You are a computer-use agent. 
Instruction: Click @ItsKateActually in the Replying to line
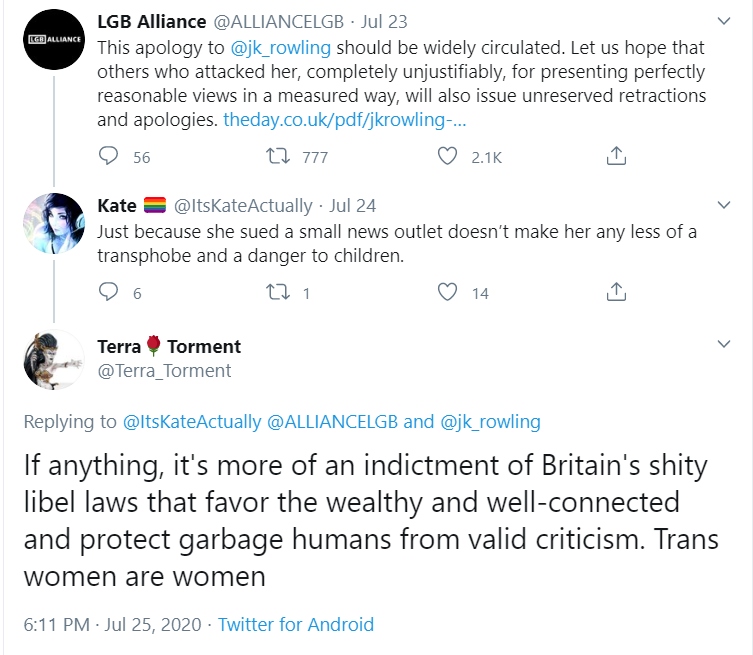pos(192,422)
